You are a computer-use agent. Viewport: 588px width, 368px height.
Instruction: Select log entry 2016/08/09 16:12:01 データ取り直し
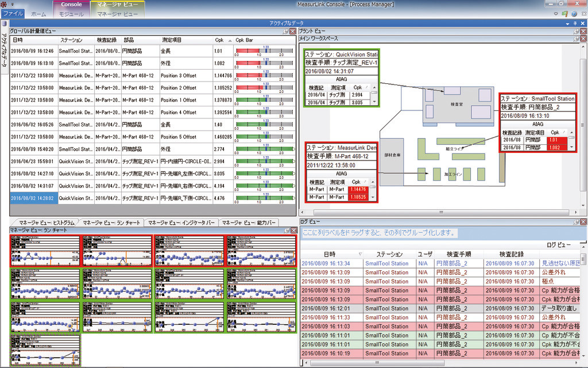440,308
